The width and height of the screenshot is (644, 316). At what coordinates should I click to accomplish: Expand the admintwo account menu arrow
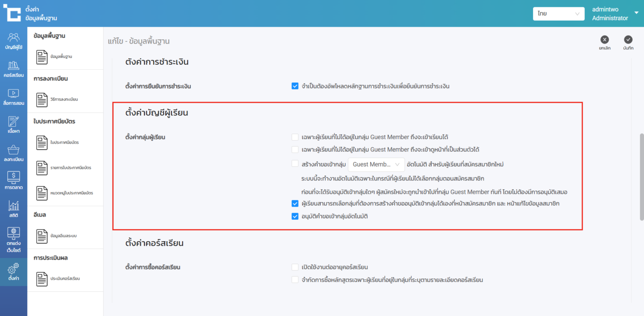click(637, 13)
